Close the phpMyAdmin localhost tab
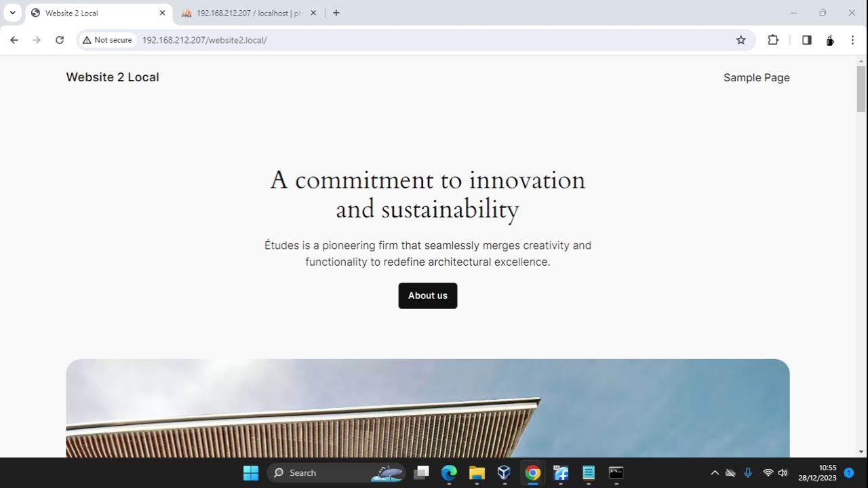This screenshot has height=488, width=868. tap(313, 13)
